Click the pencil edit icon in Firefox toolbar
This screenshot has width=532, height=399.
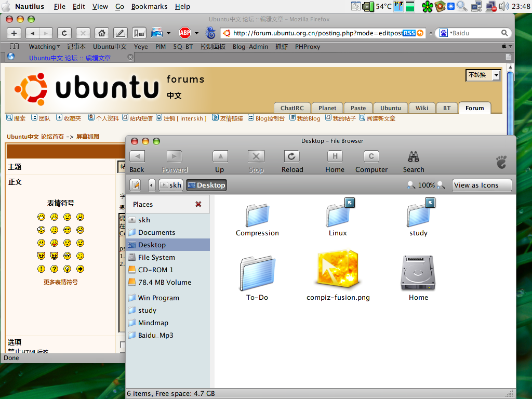[x=121, y=33]
